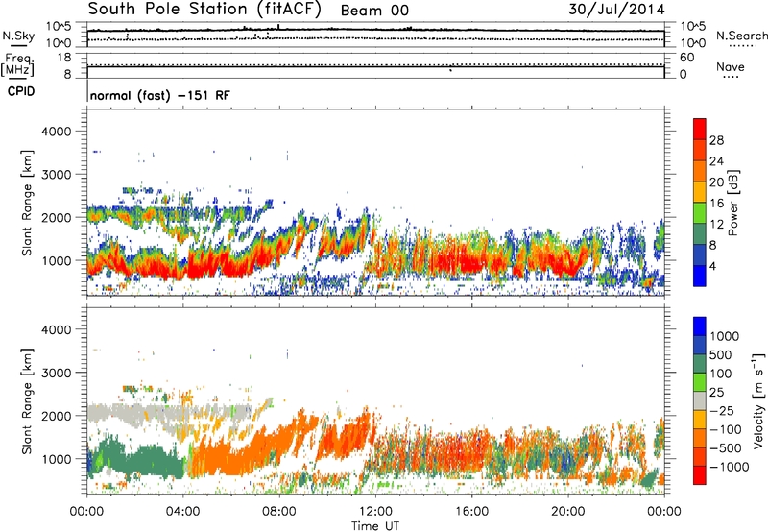
Task: Click the '08:00' time tick label
Action: 279,512
